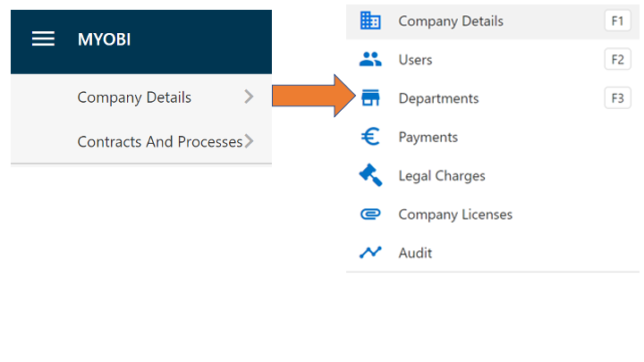Open the Departments menu entry
Viewport: 644px width, 362px height.
[x=493, y=98]
